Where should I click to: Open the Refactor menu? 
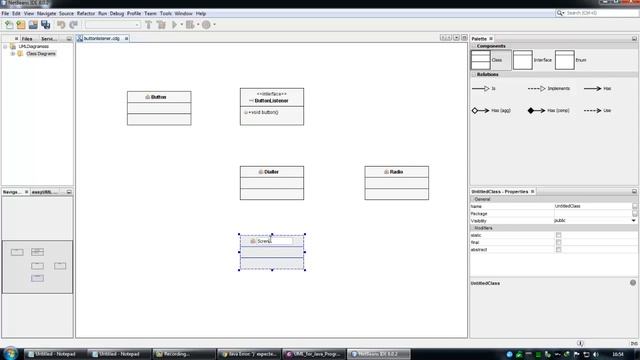click(86, 13)
